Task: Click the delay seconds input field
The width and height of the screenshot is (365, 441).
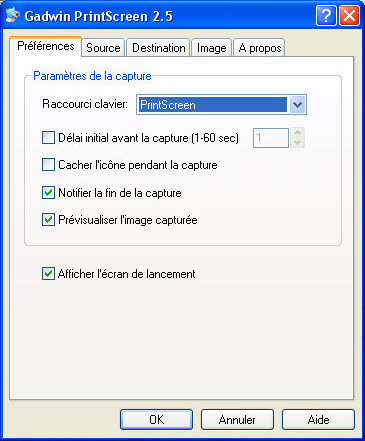Action: [x=271, y=138]
